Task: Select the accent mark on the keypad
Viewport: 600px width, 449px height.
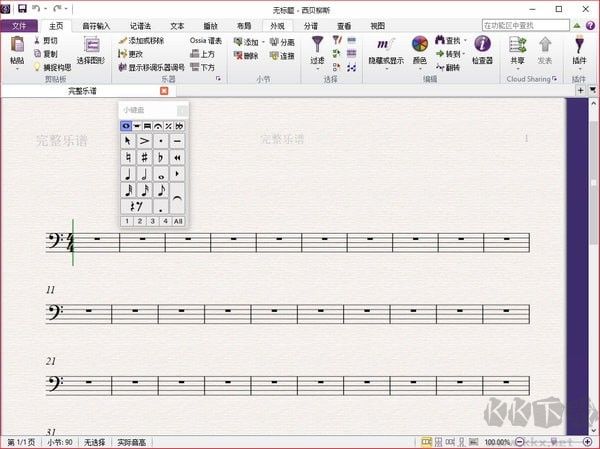Action: tap(144, 142)
